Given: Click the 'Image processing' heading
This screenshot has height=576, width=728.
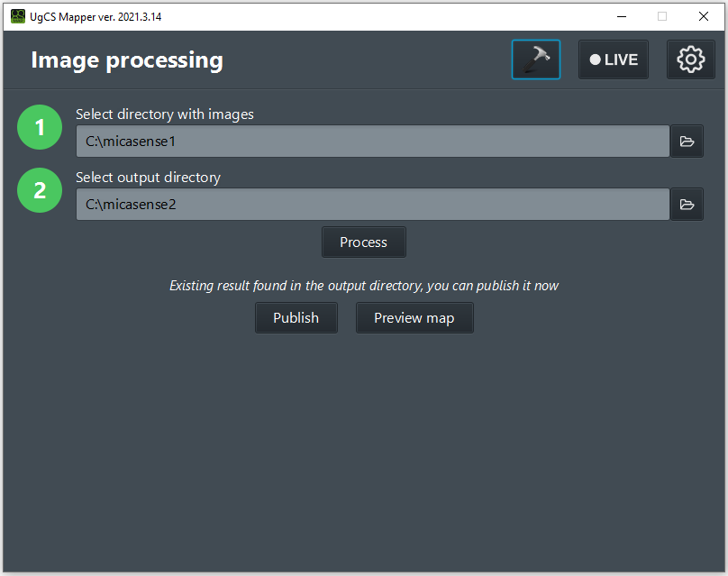Looking at the screenshot, I should [127, 60].
